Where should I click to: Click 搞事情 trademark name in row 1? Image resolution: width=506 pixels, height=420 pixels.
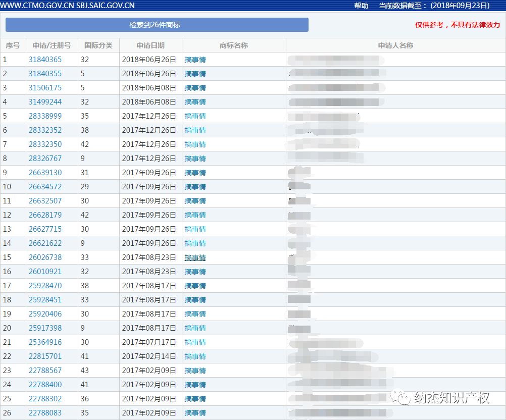click(195, 60)
